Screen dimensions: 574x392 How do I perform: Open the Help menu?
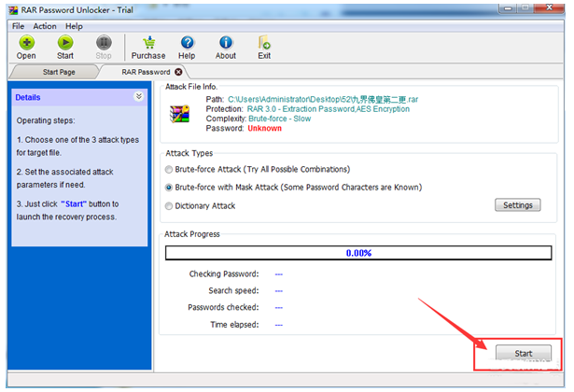[x=74, y=26]
